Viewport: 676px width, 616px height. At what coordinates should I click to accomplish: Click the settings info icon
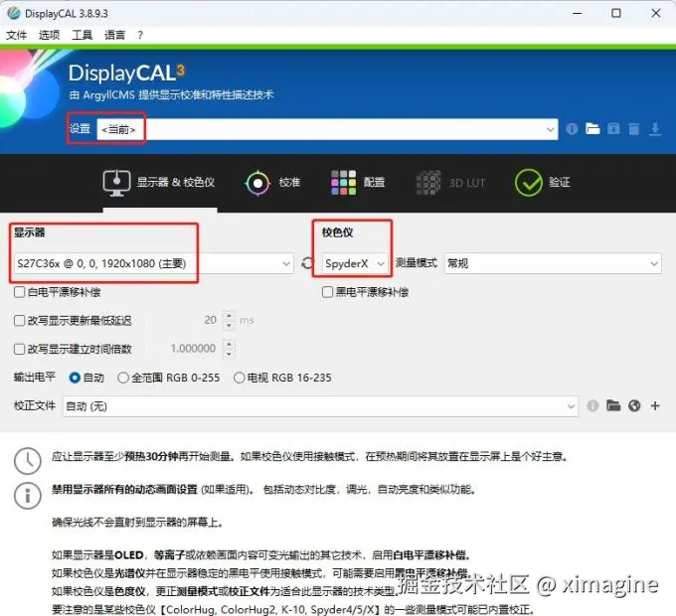point(572,129)
